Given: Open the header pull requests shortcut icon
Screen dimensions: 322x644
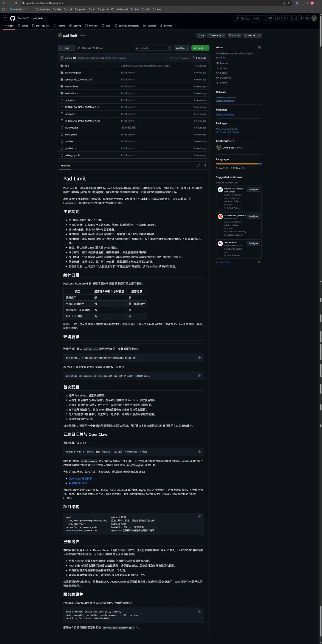Looking at the screenshot, I should coord(301,18).
